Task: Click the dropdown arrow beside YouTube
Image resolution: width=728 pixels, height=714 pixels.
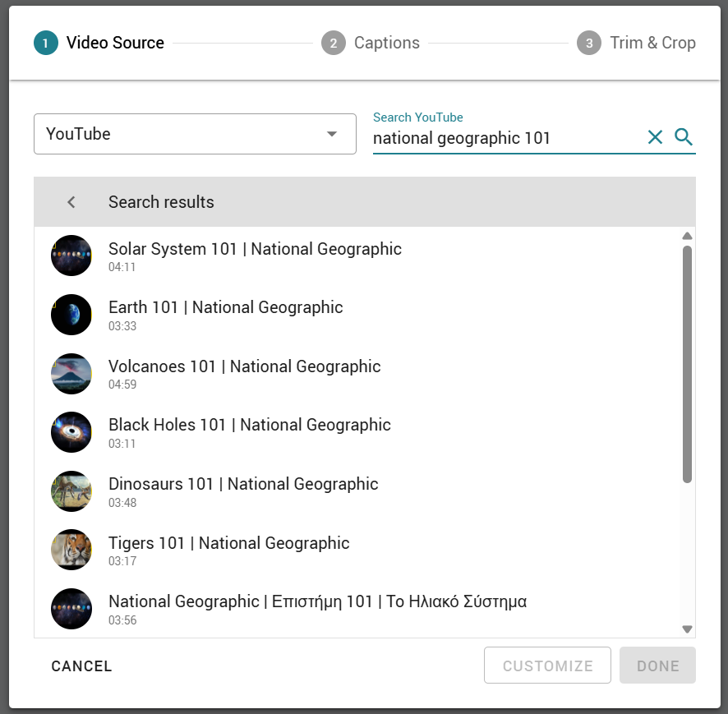Action: coord(331,134)
